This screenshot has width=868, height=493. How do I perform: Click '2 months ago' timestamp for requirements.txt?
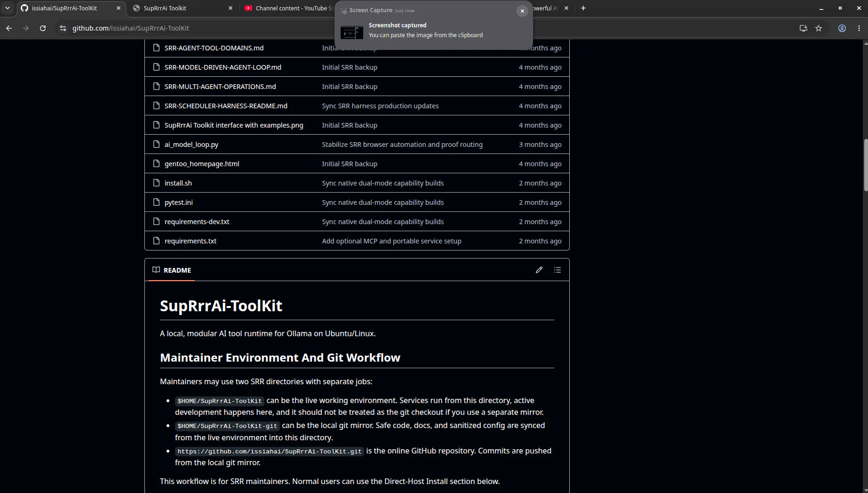540,241
